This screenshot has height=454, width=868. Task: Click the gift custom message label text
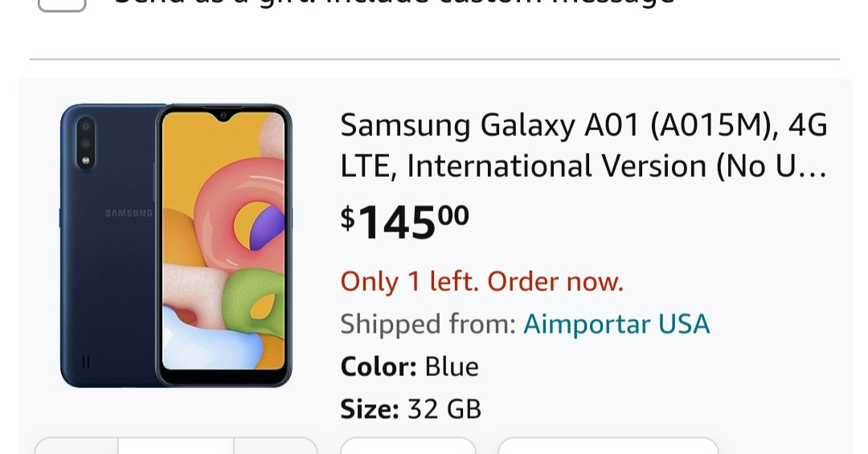point(394,3)
